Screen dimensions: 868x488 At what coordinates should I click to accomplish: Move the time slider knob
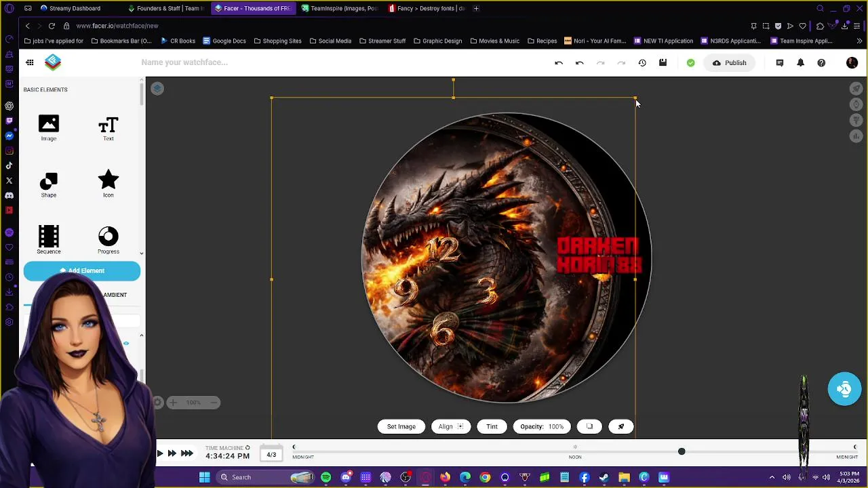(x=682, y=451)
